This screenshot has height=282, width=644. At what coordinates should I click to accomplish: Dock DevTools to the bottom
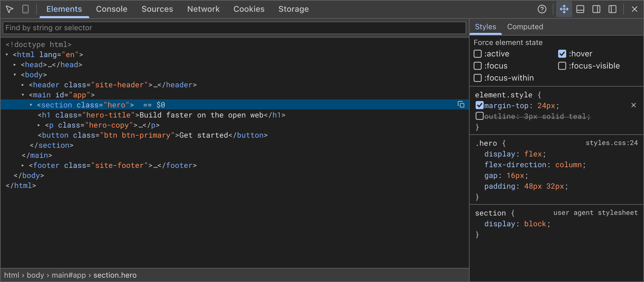580,9
